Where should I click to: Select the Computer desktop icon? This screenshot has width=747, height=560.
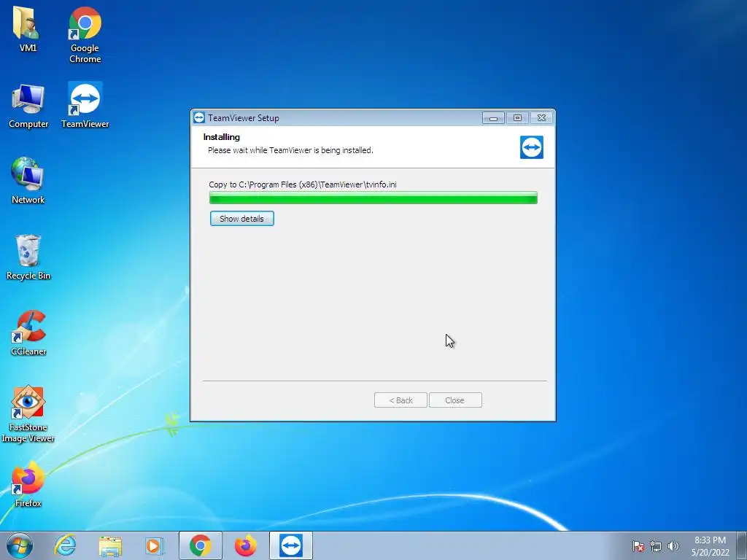pyautogui.click(x=28, y=106)
